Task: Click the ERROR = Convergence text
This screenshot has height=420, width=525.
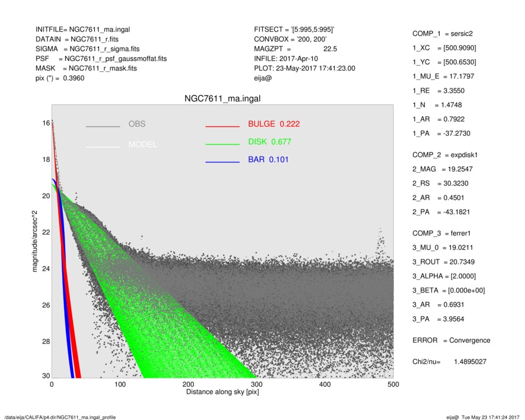Action: 451,341
